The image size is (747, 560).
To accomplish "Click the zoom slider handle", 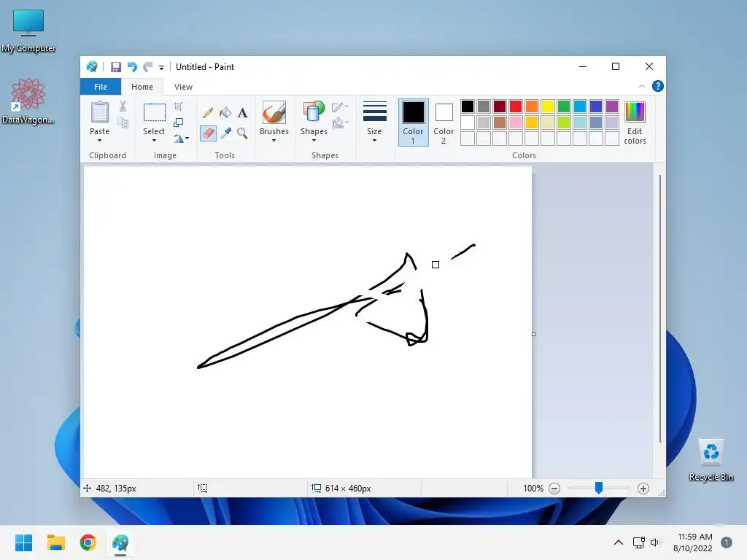I will click(x=599, y=488).
